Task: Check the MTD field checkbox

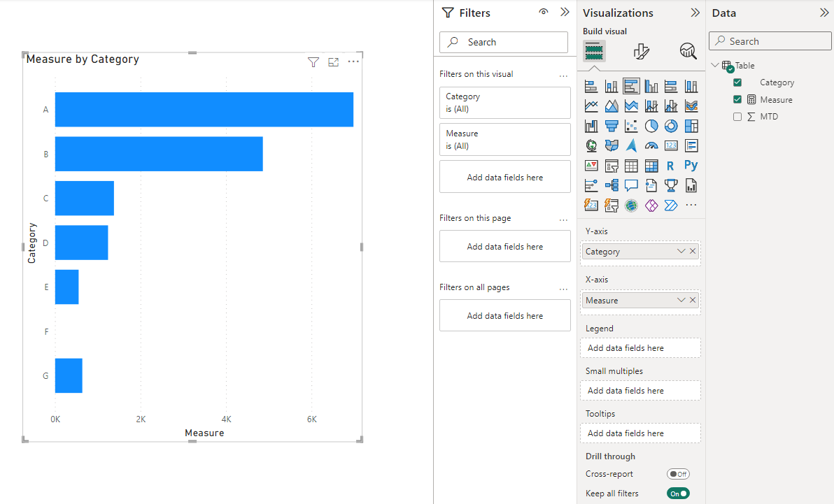Action: click(737, 117)
